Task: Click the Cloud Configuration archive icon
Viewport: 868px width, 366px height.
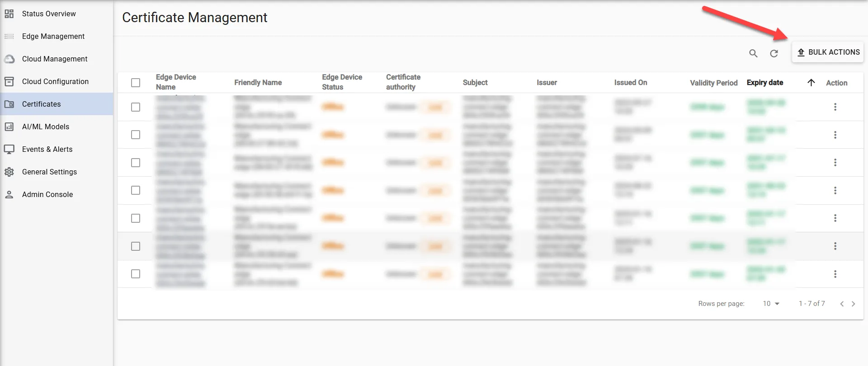Action: point(9,81)
